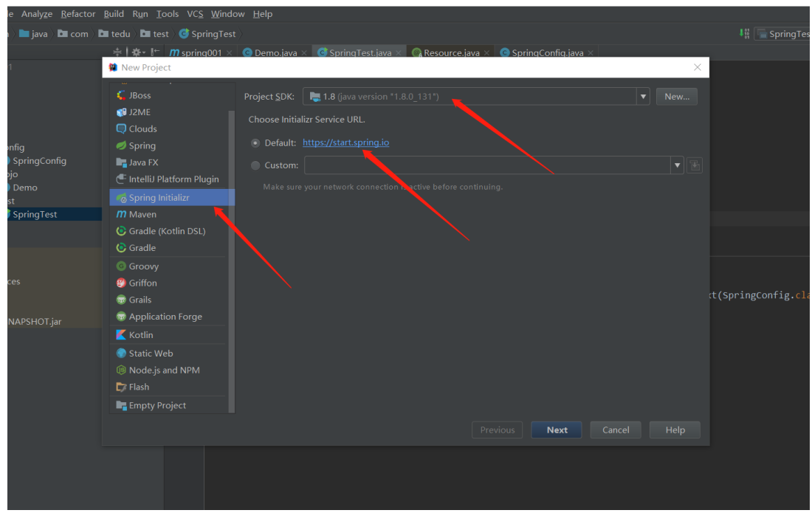The width and height of the screenshot is (812, 513).
Task: Select Spring Initializr entry
Action: (172, 197)
